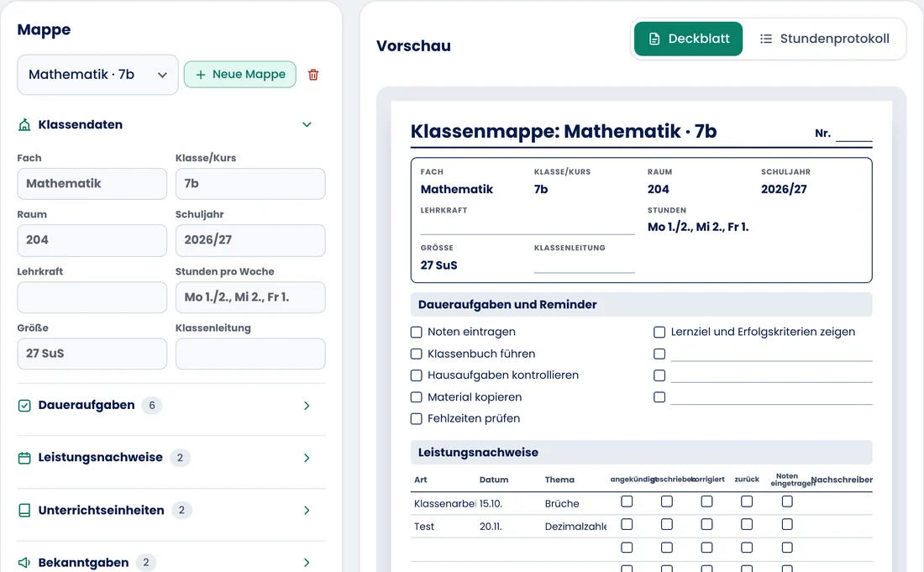The image size is (924, 572).
Task: Click the red trash icon to delete Mappe
Action: [x=313, y=75]
